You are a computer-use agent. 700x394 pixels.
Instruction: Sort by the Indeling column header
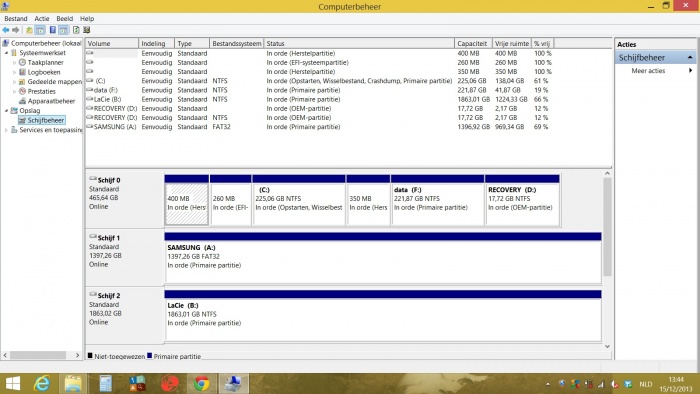click(157, 43)
